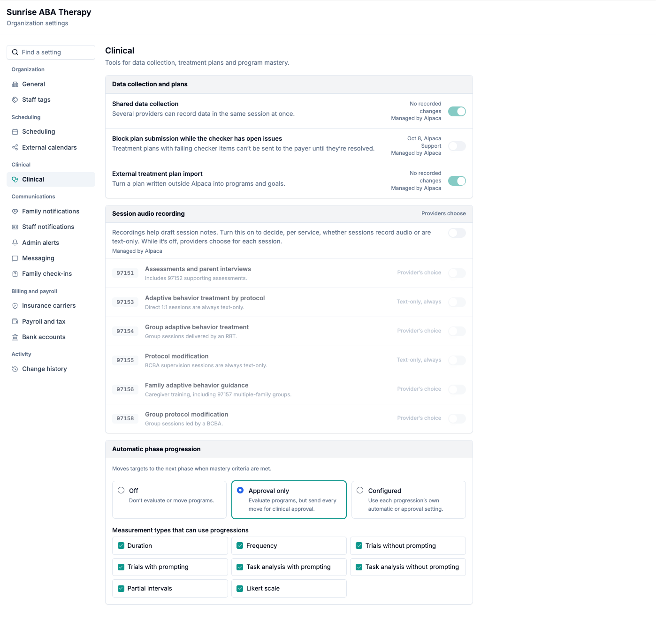Toggle recording for 97156 Family guidance row
656x644 pixels.
coord(457,389)
